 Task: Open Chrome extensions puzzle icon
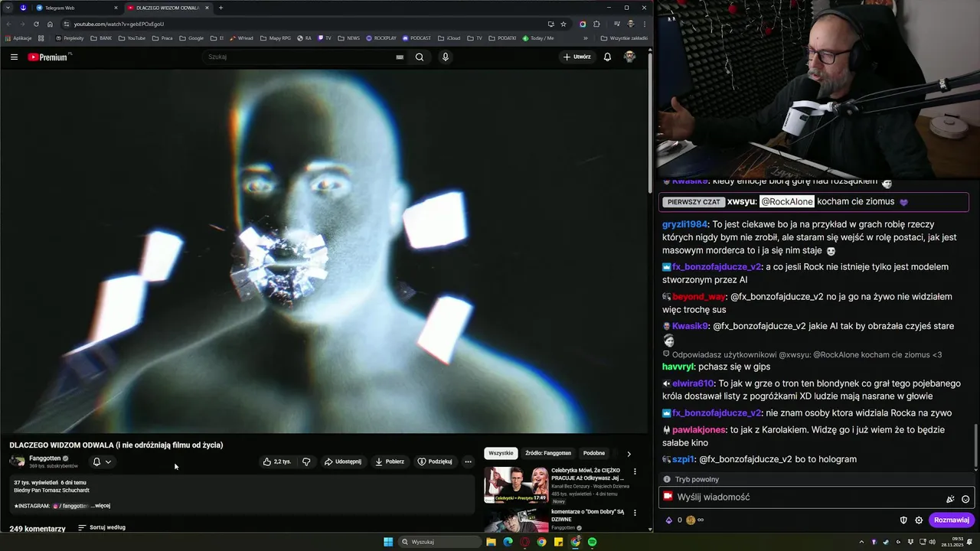click(x=597, y=24)
